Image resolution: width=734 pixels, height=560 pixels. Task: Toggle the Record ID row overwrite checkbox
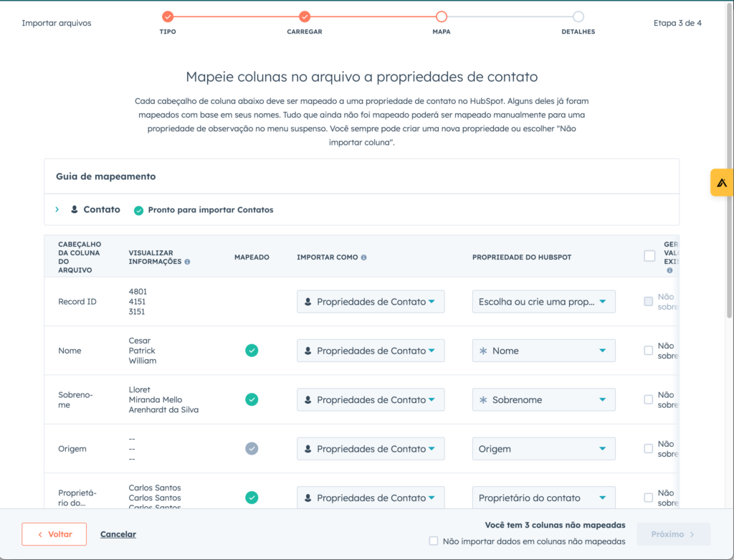tap(648, 302)
